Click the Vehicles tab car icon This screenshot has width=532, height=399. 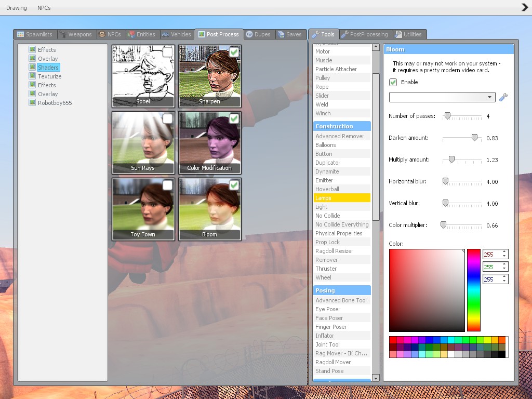pos(165,34)
